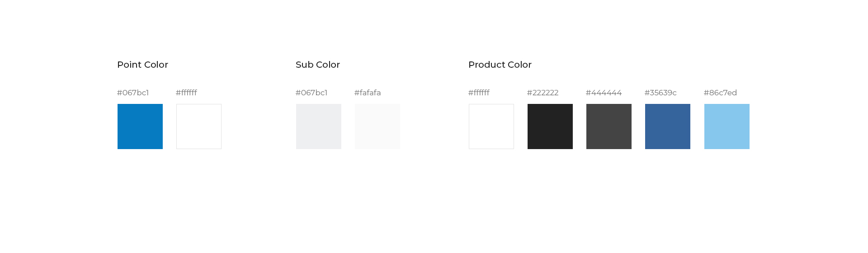Click the #444444 hex label

click(x=604, y=93)
